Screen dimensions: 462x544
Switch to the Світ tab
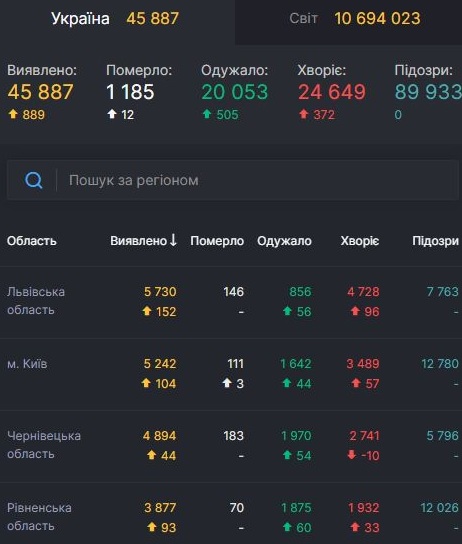pyautogui.click(x=349, y=19)
